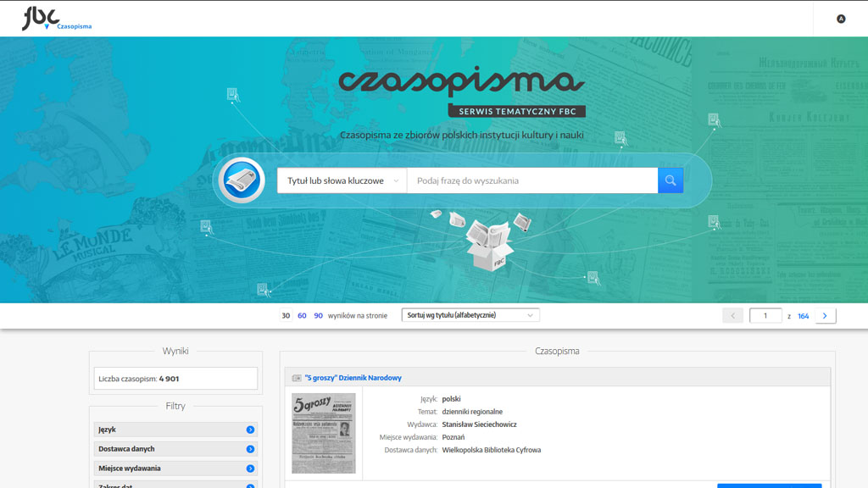Image resolution: width=868 pixels, height=488 pixels.
Task: Expand the Język filter
Action: 175,430
